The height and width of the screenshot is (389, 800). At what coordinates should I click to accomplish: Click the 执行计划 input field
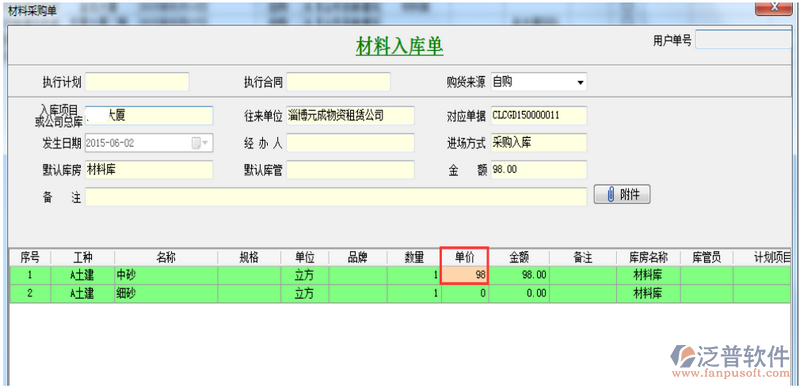point(137,82)
